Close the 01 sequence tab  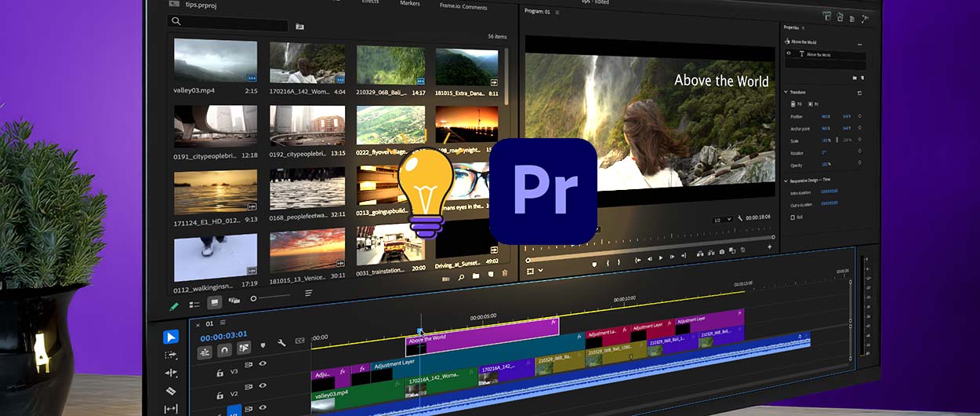coord(198,325)
